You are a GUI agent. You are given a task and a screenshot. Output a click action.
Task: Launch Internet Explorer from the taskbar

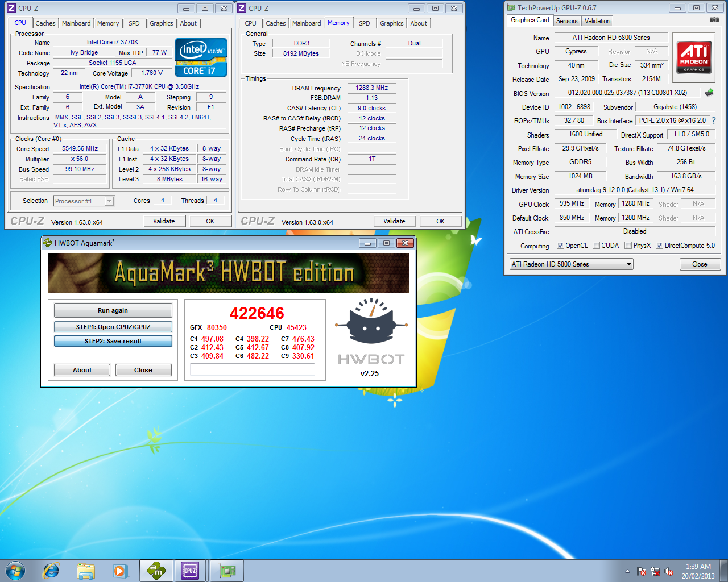(51, 571)
